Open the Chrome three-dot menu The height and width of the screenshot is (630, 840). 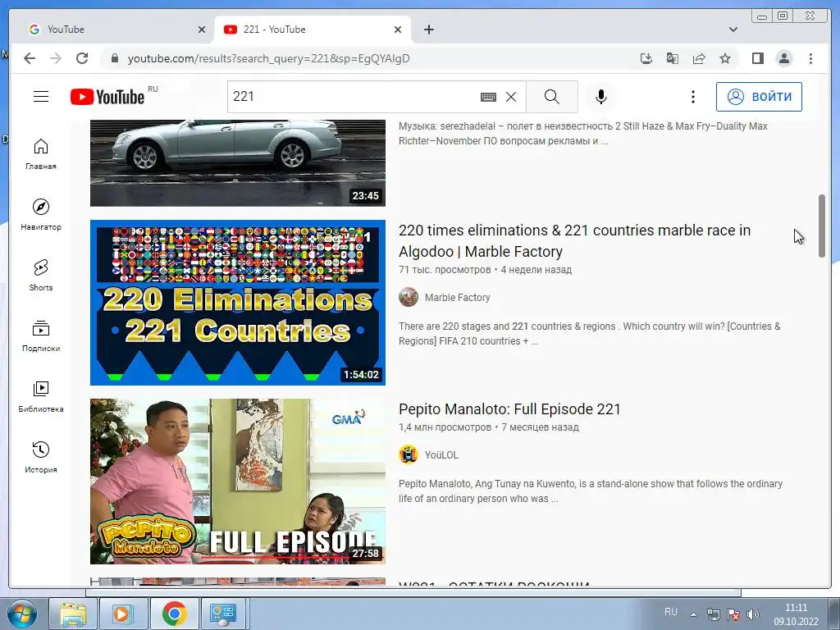[x=810, y=58]
